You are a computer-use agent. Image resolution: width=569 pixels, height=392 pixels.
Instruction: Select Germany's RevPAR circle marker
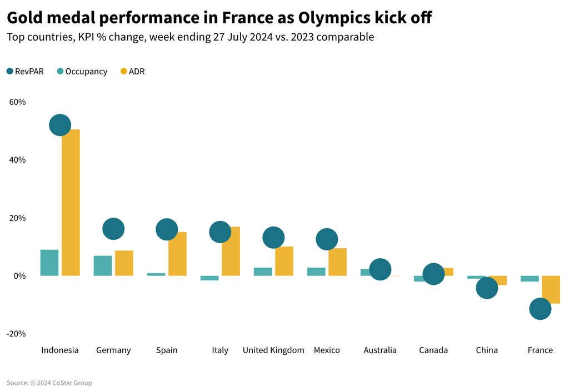pyautogui.click(x=113, y=229)
